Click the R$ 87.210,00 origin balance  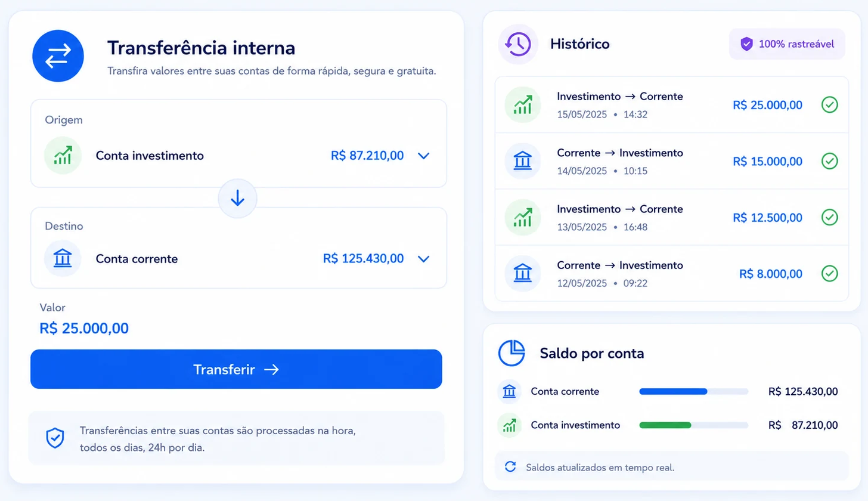click(x=367, y=156)
